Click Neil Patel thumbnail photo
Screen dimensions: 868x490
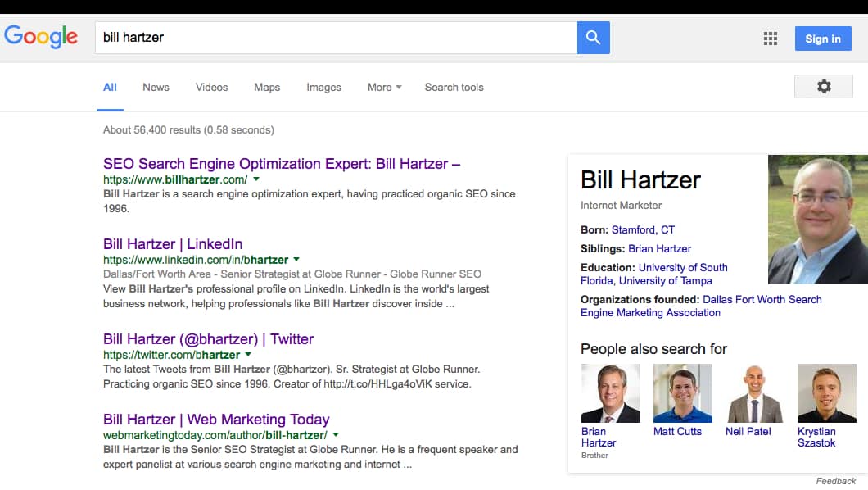[754, 393]
